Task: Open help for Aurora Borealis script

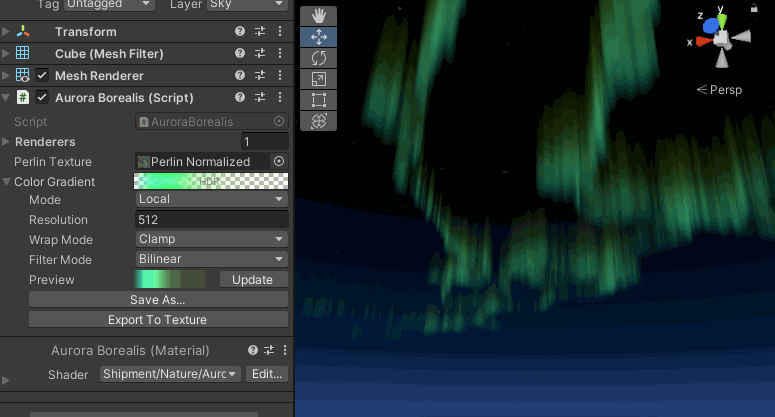Action: pos(240,97)
